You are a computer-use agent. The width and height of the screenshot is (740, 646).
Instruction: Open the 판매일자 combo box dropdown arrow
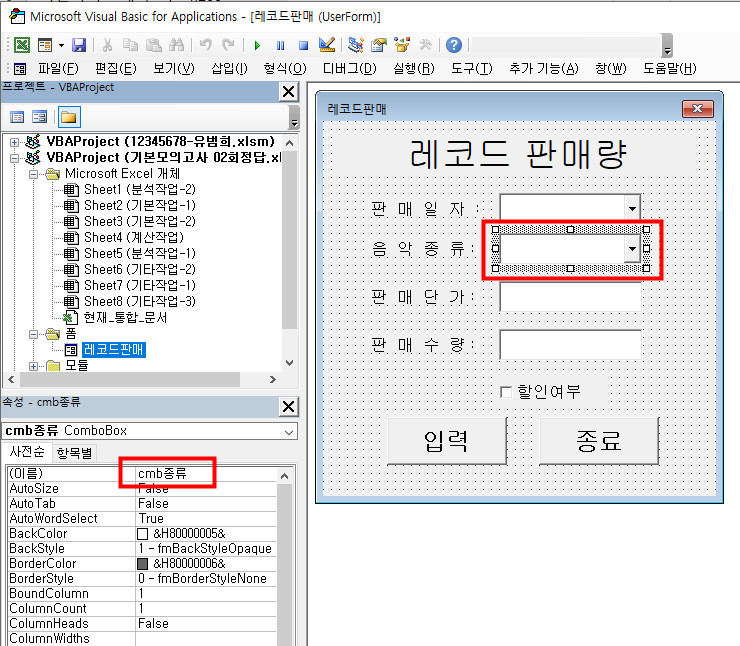[631, 208]
